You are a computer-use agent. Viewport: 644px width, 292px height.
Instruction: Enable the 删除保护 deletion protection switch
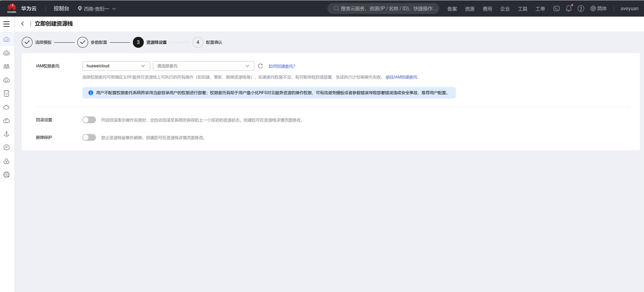click(x=89, y=137)
